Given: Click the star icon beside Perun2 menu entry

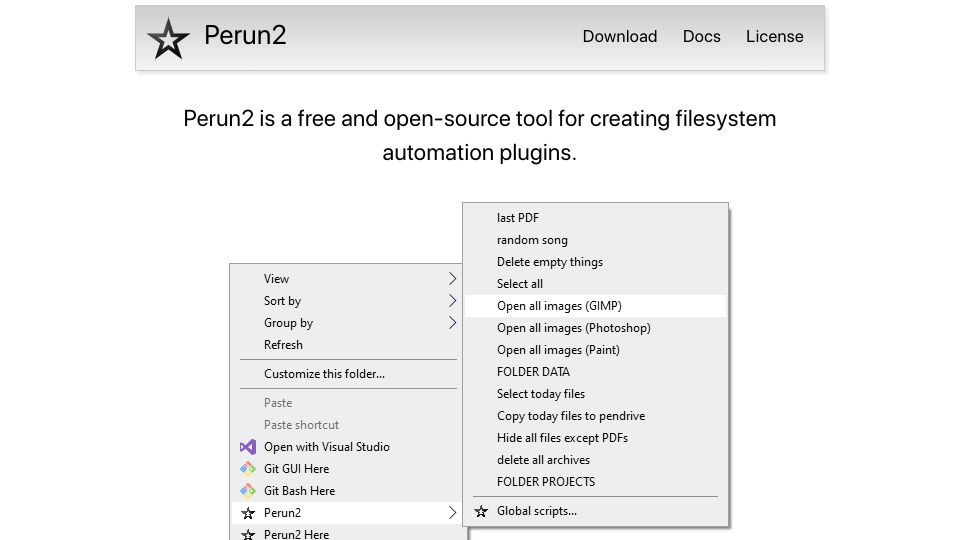Looking at the screenshot, I should click(248, 513).
